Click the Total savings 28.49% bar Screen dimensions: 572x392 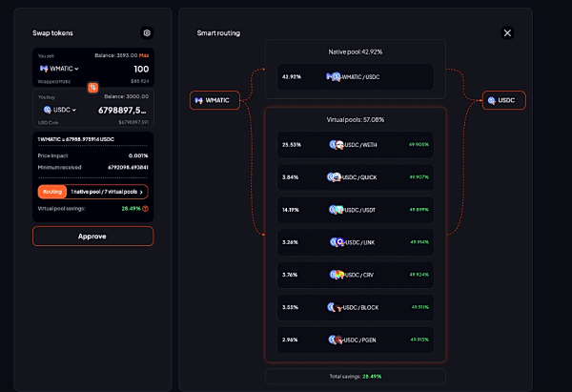click(x=356, y=377)
